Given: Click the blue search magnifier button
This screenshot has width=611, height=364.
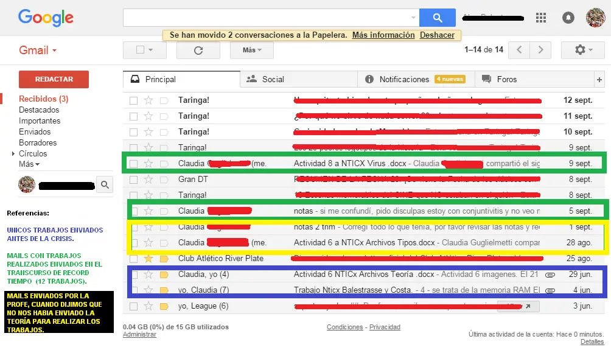Looking at the screenshot, I should (437, 18).
